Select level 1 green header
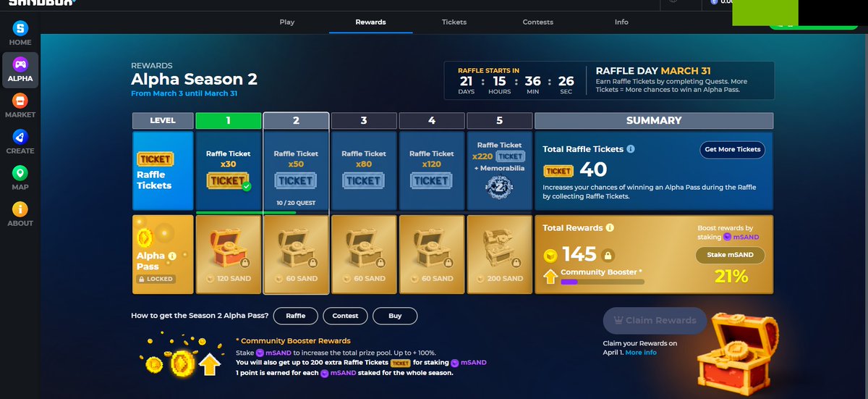Viewport: 868px width, 399px height. 228,121
